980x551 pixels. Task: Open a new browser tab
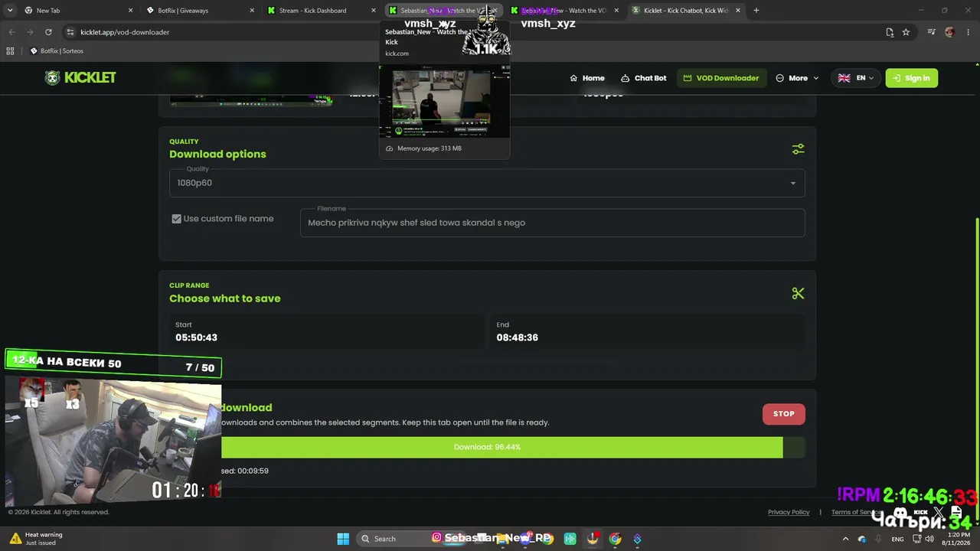click(x=756, y=11)
